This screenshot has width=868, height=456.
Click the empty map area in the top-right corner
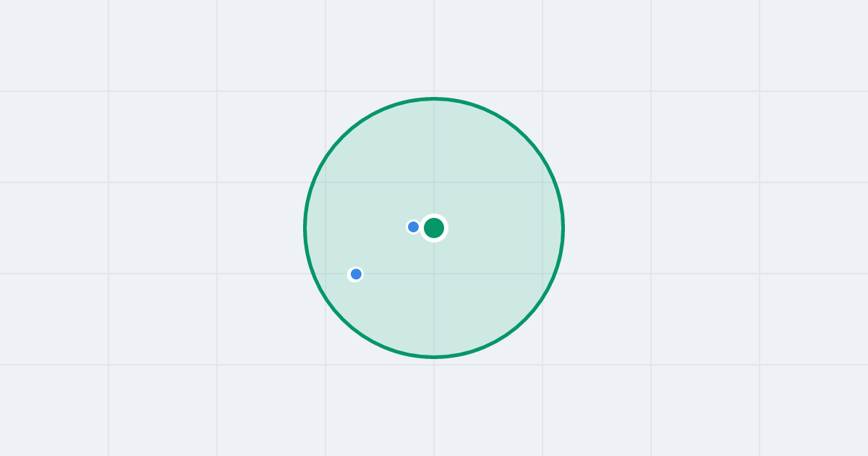814,45
